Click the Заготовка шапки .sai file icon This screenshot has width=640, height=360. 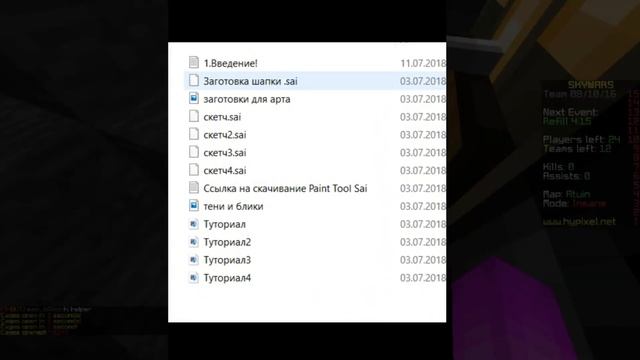(194, 80)
